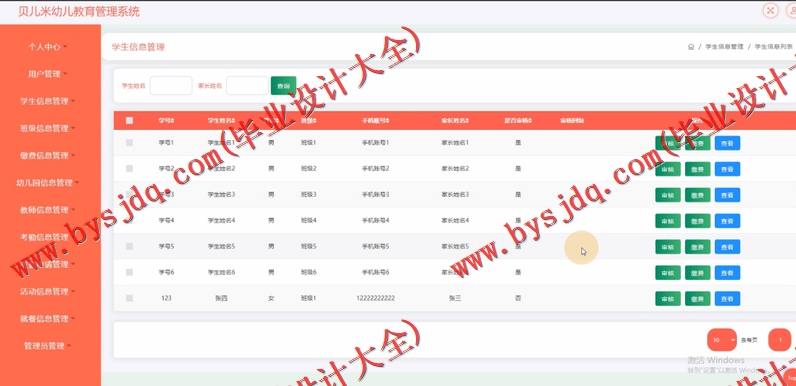Check the row checkbox for student 123
This screenshot has height=386, width=796.
pos(129,298)
